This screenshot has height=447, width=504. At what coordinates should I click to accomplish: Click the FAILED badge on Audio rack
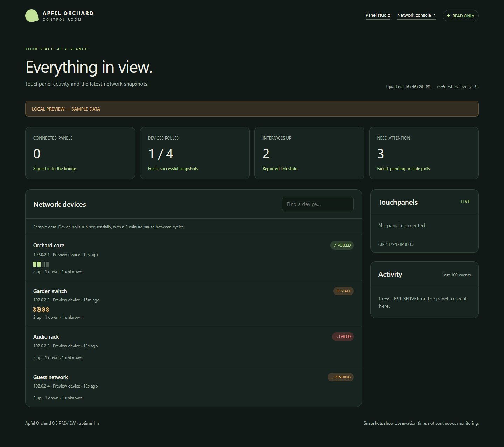click(343, 336)
